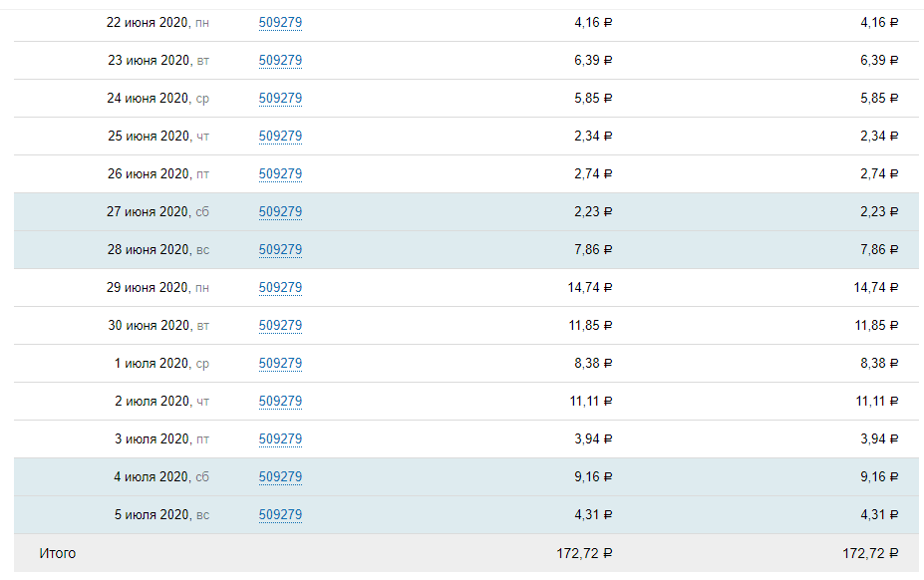
Task: Open 509279 link for 1 июля 2020
Action: [280, 364]
